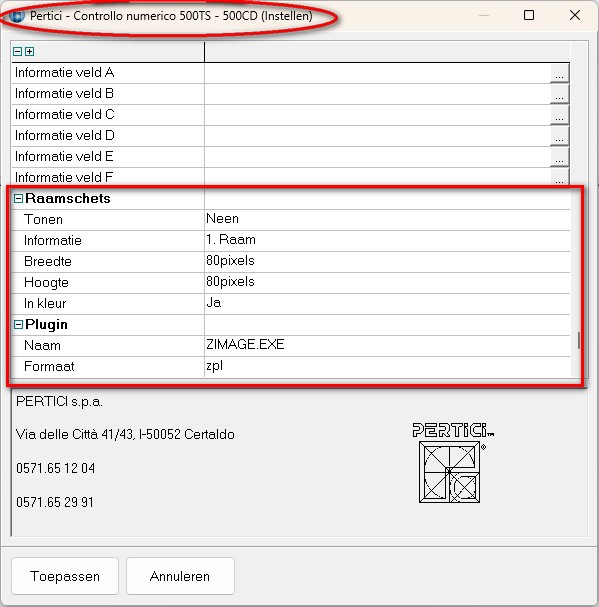Open the ellipsis button for Informatie veld D
This screenshot has height=607, width=599.
click(x=559, y=136)
